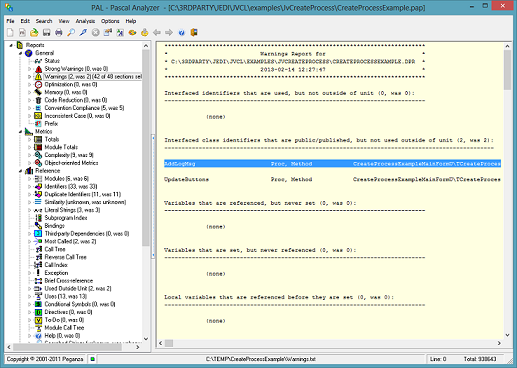Click the report pane scroll-right arrow
517x368 pixels.
pyautogui.click(x=499, y=343)
